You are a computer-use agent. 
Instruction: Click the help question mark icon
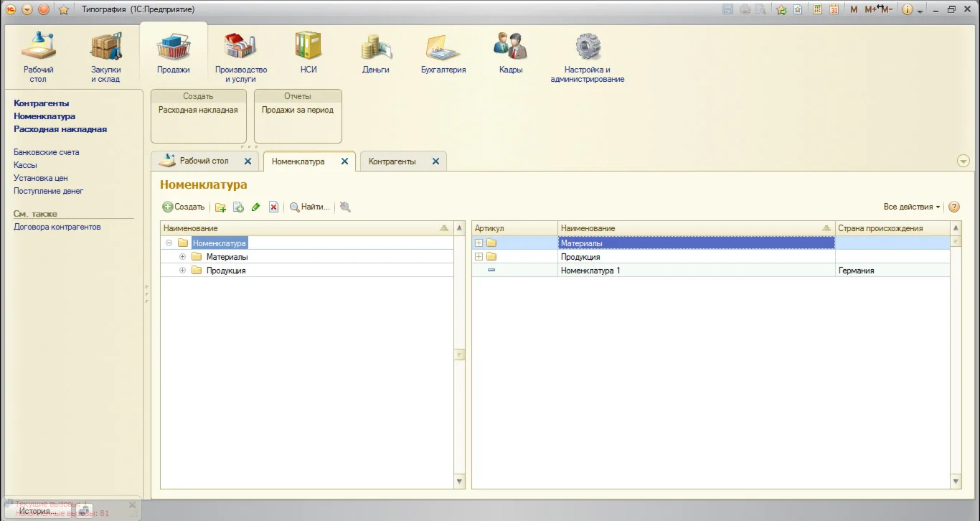pos(954,207)
